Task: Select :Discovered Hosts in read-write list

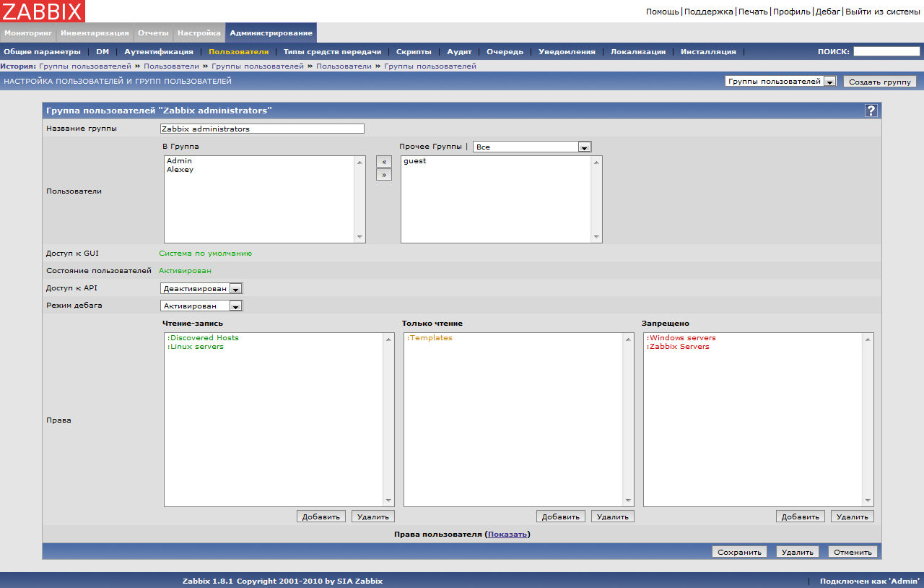Action: coord(203,338)
